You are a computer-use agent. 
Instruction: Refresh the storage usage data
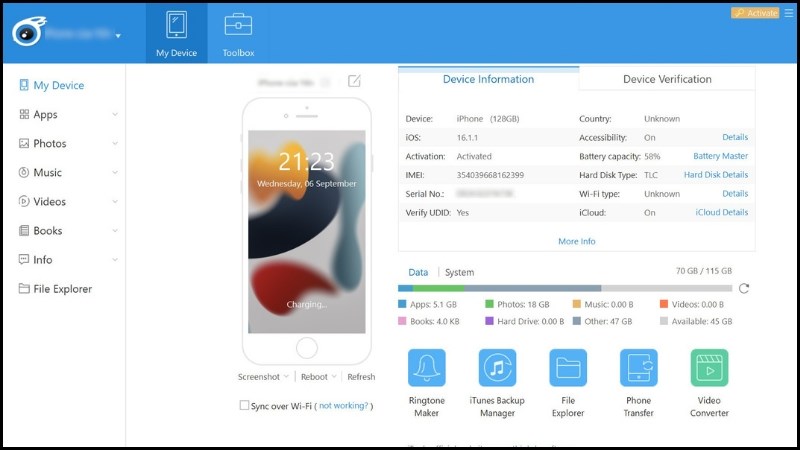pos(743,288)
